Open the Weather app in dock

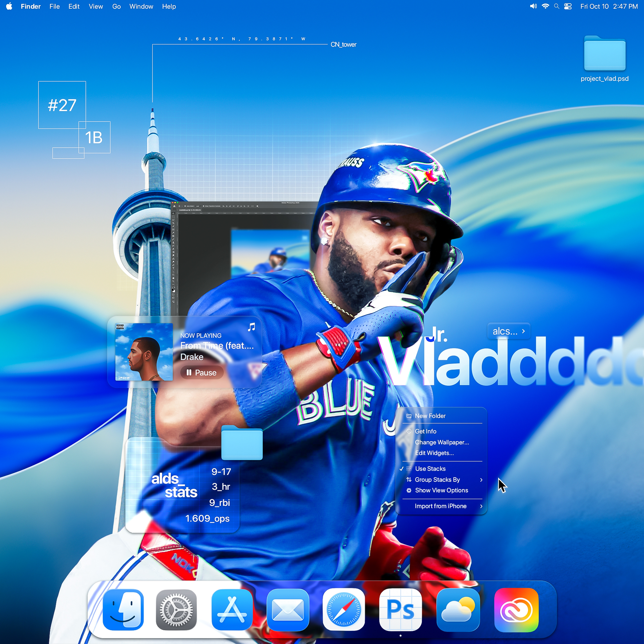[458, 610]
